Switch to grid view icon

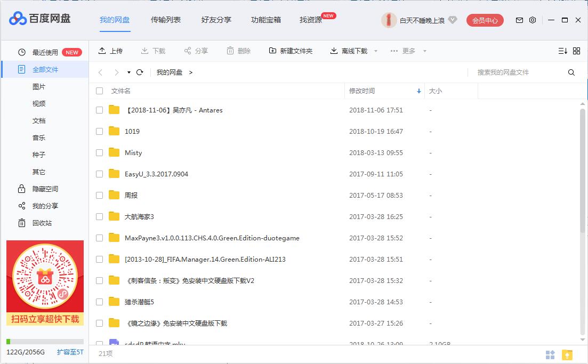[576, 51]
